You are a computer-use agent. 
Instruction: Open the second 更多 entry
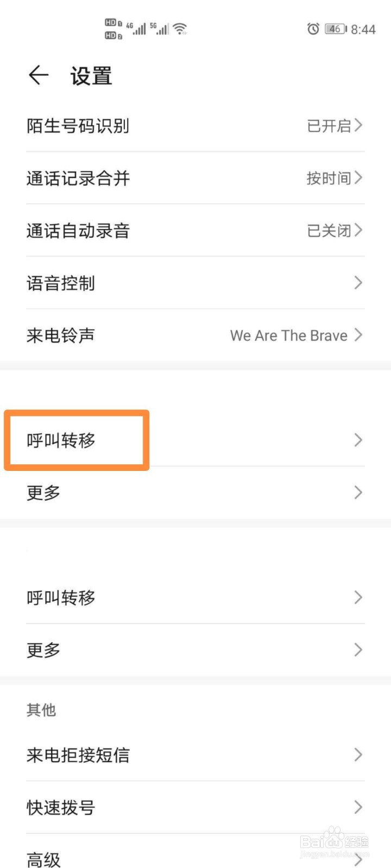pos(43,650)
